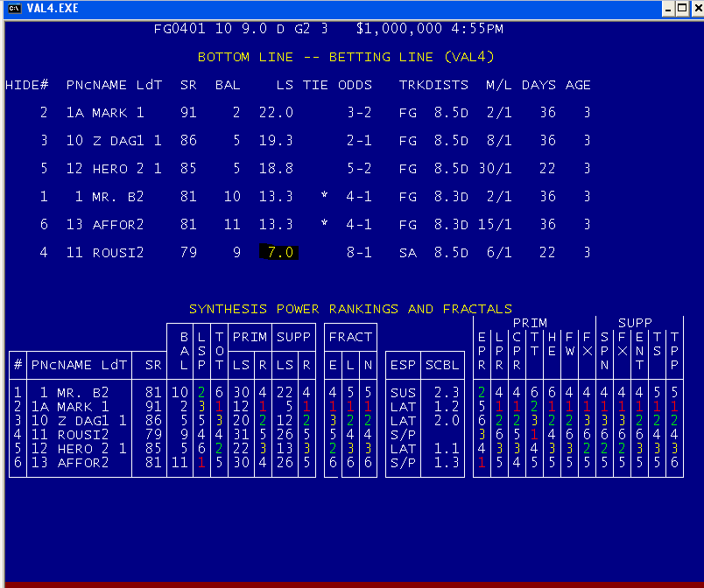Click the 15/1 morning line value

tap(495, 224)
